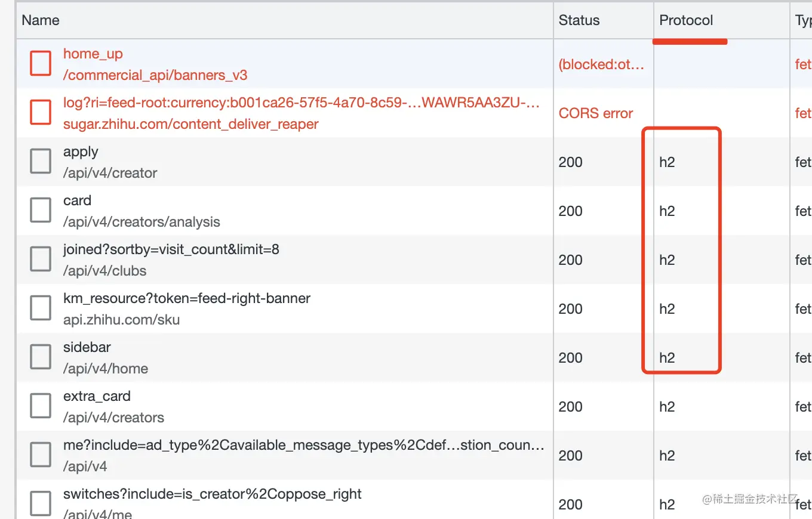
Task: Click the CORS error status text
Action: click(595, 113)
